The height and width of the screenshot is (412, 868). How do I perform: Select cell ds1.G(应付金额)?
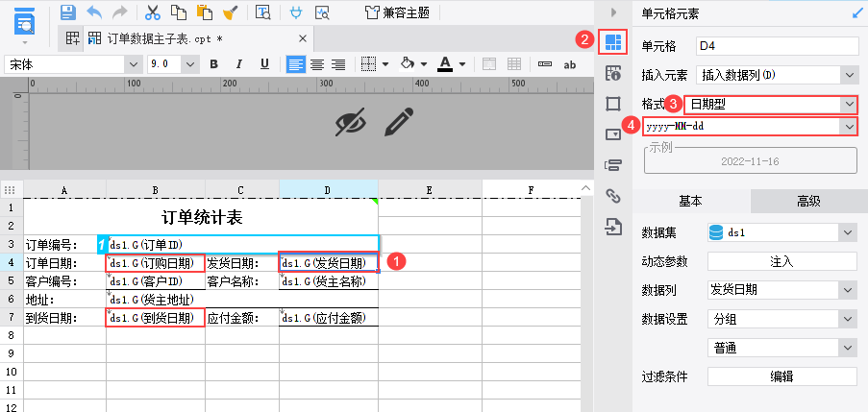point(329,318)
